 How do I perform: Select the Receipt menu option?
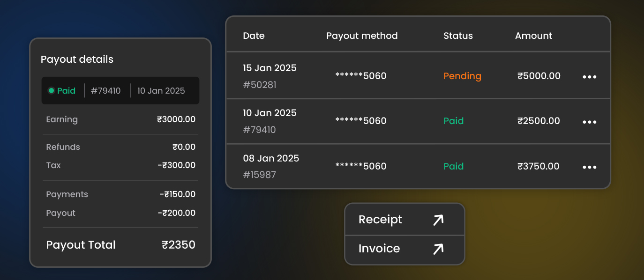pyautogui.click(x=380, y=220)
